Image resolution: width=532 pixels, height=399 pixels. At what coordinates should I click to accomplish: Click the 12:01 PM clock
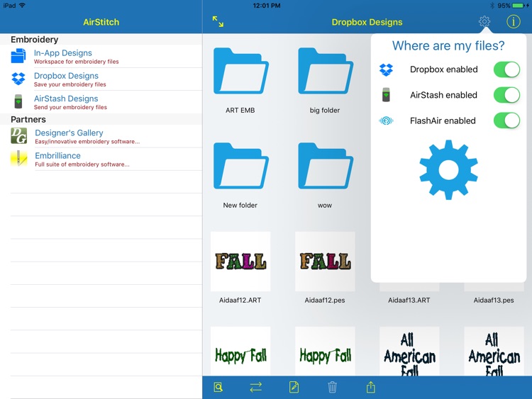coord(267,6)
